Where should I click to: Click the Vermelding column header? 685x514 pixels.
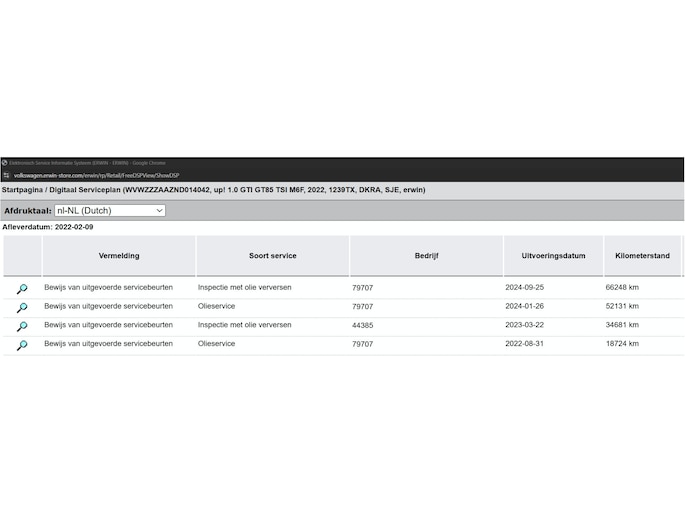point(119,256)
